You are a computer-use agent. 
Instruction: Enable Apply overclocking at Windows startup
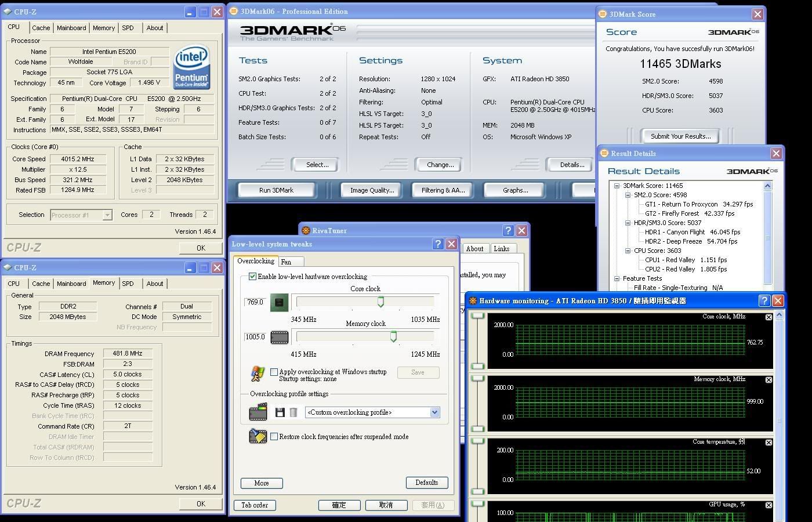point(274,372)
